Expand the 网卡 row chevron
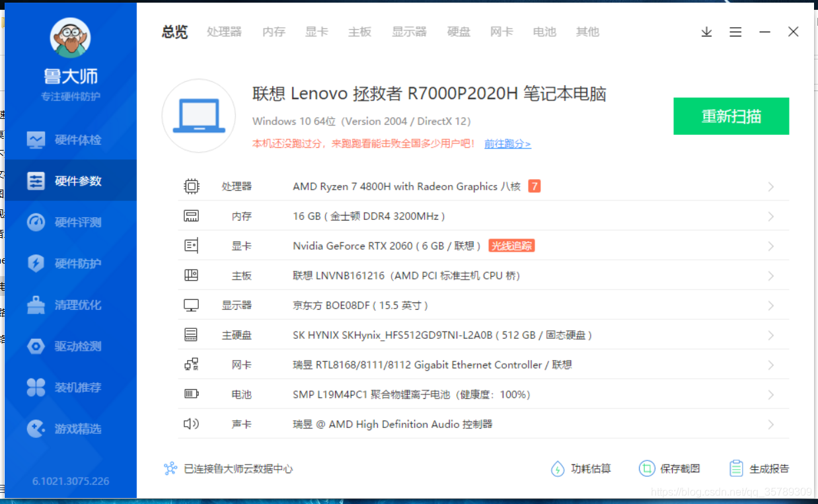818x504 pixels. (771, 365)
